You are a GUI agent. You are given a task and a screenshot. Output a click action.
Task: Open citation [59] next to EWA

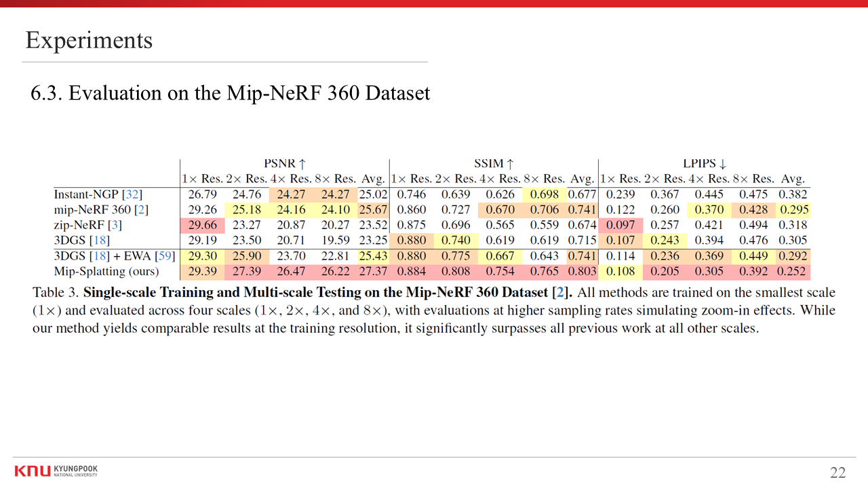point(165,256)
